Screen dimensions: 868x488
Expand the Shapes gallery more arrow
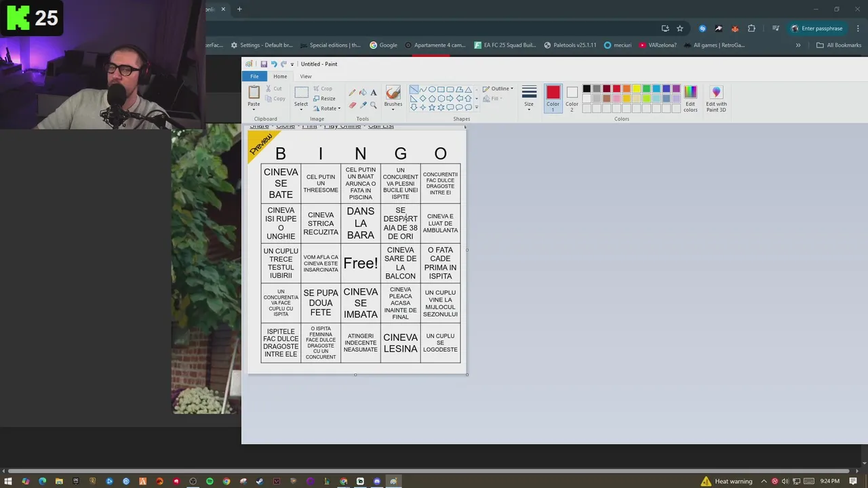pos(476,107)
